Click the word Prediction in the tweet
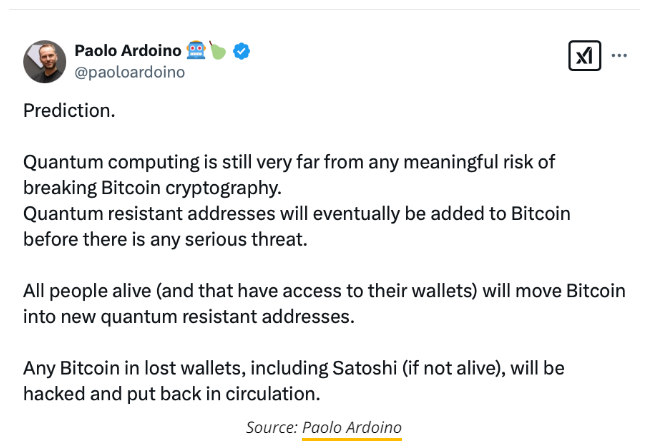The height and width of the screenshot is (442, 654). click(x=69, y=111)
